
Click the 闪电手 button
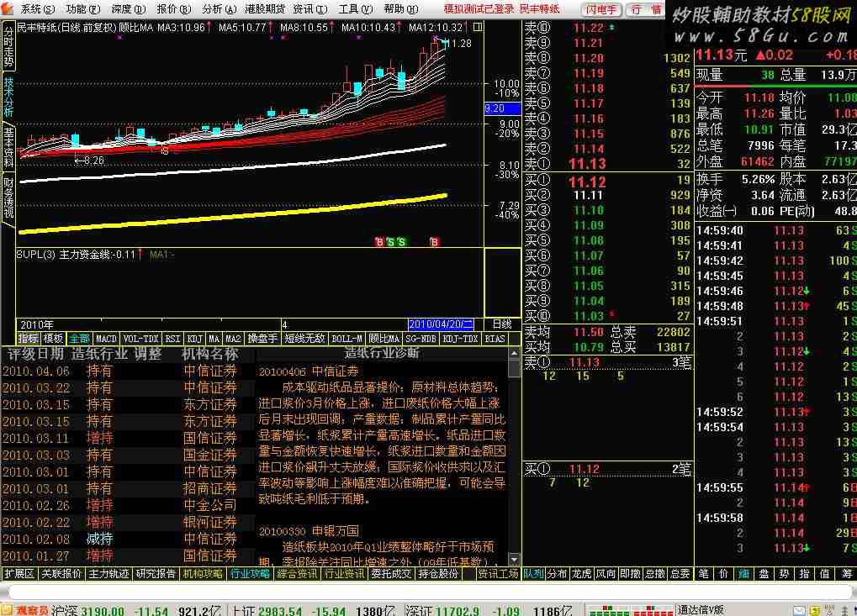(601, 9)
